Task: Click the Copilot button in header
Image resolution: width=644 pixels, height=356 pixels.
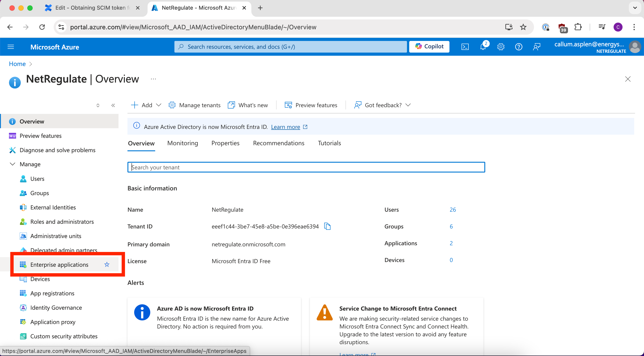Action: (x=429, y=47)
